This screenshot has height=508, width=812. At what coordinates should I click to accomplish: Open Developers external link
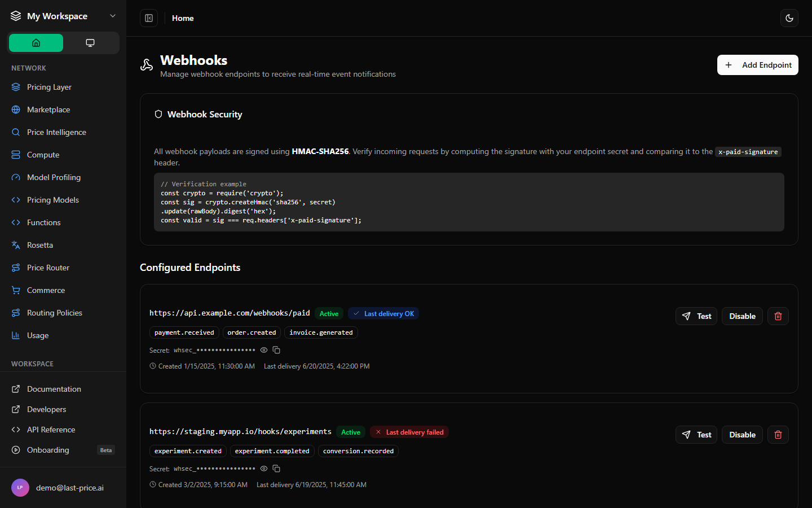(63, 409)
